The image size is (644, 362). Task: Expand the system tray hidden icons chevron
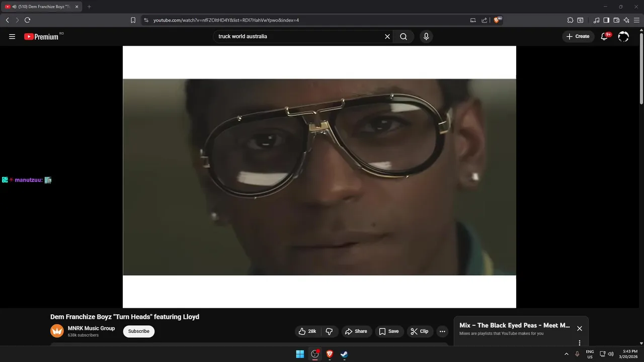coord(567,354)
